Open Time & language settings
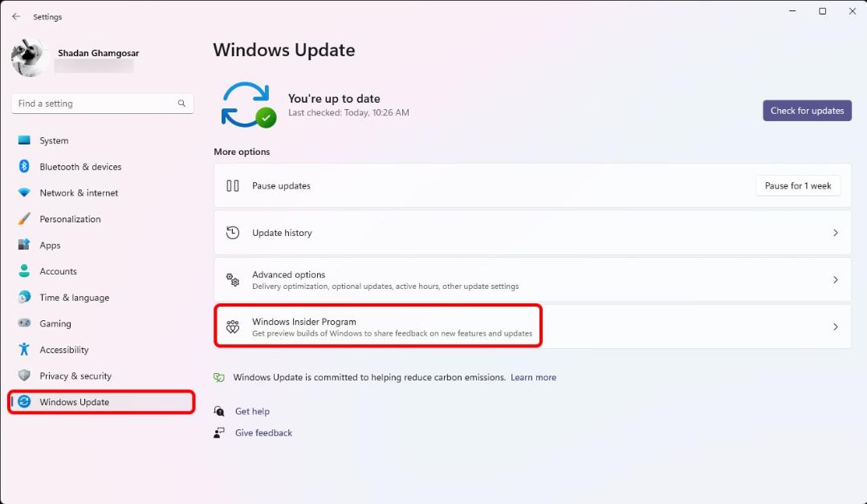Screen dimensions: 867x504 click(x=102, y=297)
